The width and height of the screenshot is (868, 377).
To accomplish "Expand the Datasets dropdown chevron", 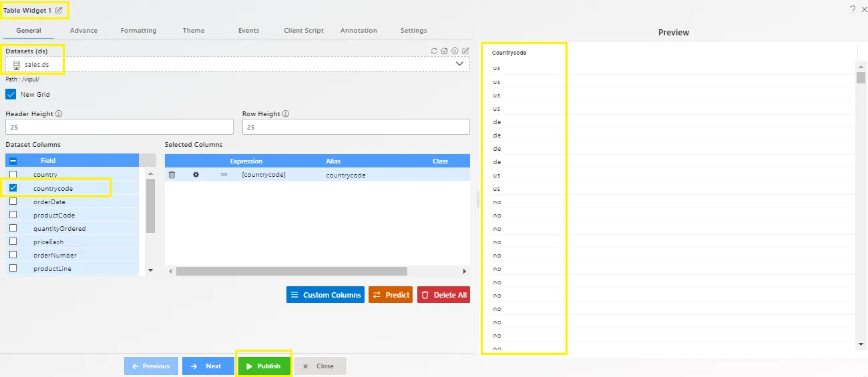I will pyautogui.click(x=459, y=64).
